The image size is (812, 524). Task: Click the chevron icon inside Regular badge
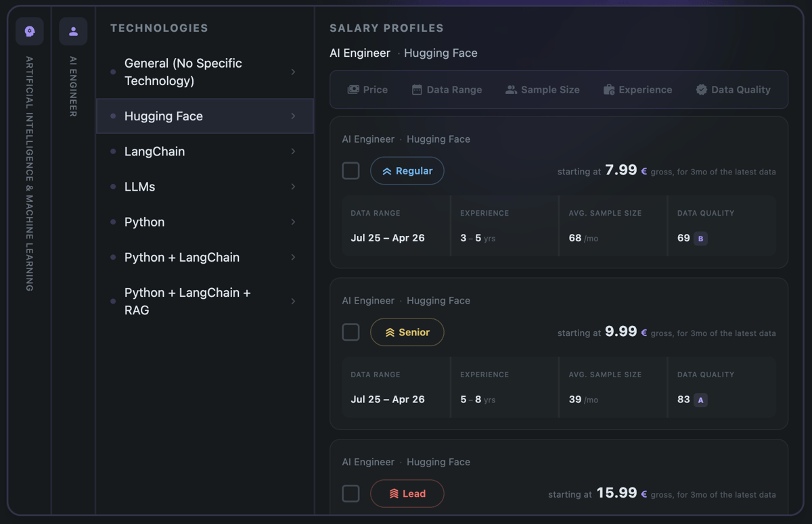387,172
